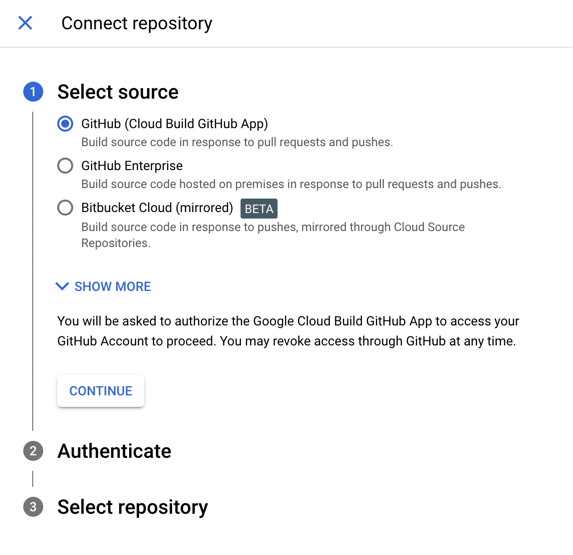This screenshot has width=573, height=555.
Task: Click the 'pull requests and pushes' GitHub App description
Action: pyautogui.click(x=237, y=142)
